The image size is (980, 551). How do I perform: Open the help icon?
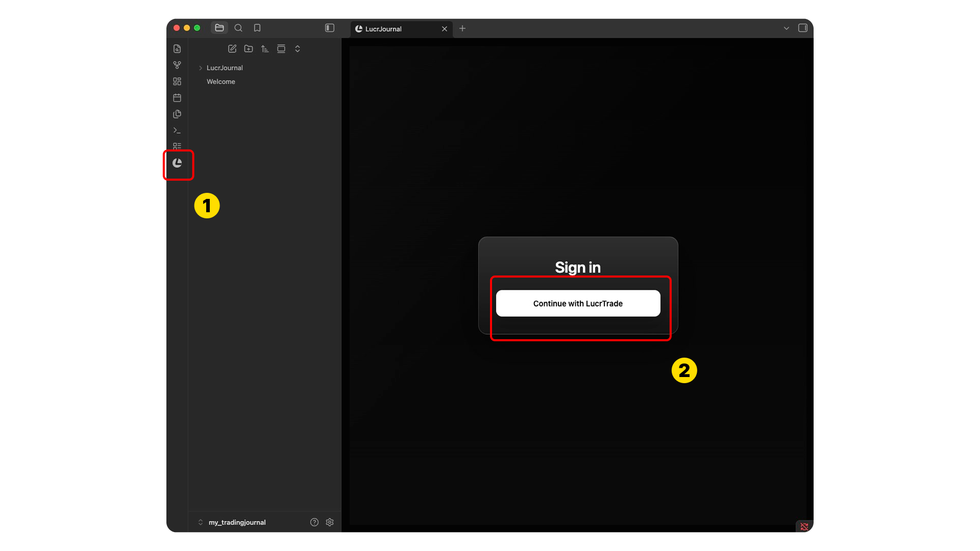tap(314, 522)
